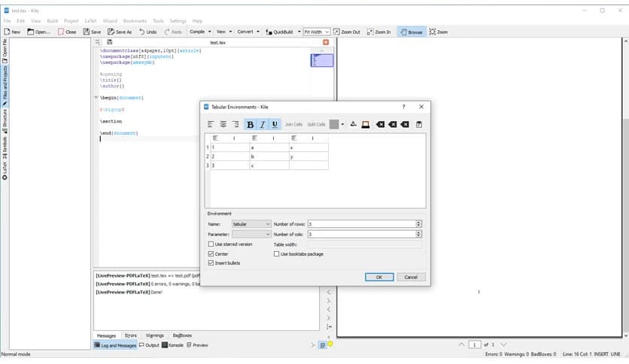Click the gray background color swatch

tap(334, 125)
